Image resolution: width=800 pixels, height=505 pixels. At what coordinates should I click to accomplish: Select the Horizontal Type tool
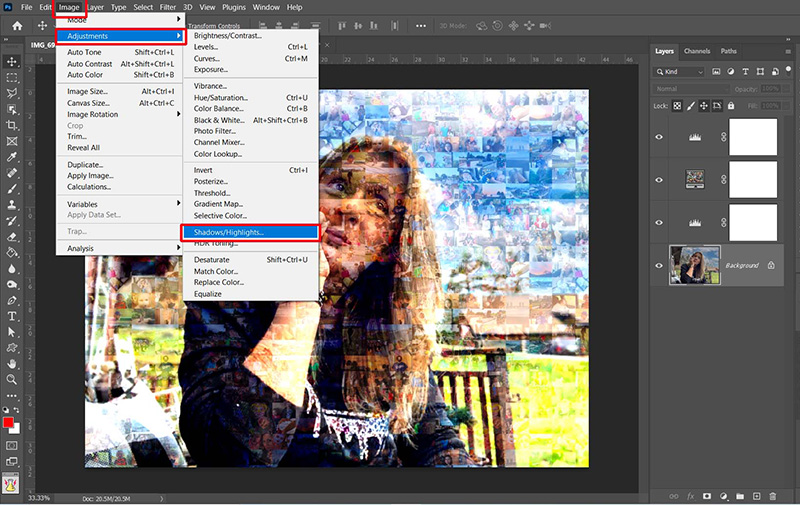[x=11, y=316]
